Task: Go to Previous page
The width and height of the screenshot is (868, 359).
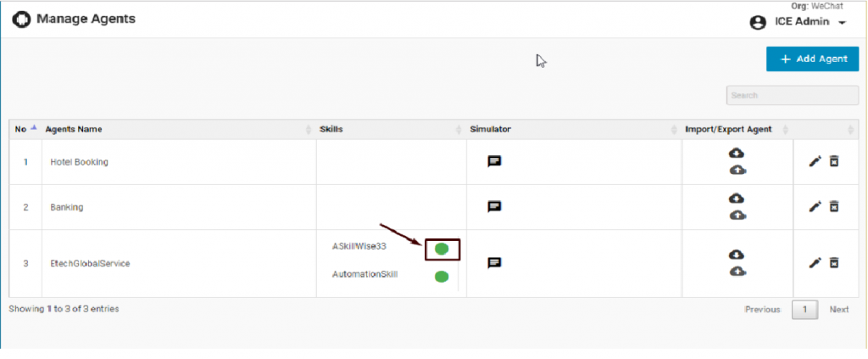Action: pos(762,310)
